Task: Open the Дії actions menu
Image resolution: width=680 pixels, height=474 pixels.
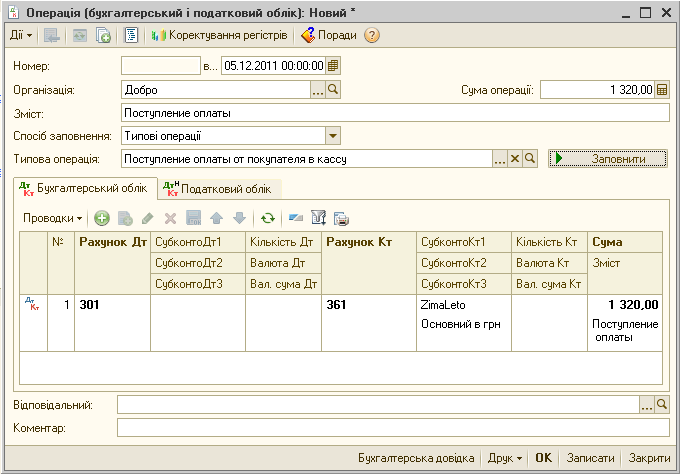Action: coord(21,35)
